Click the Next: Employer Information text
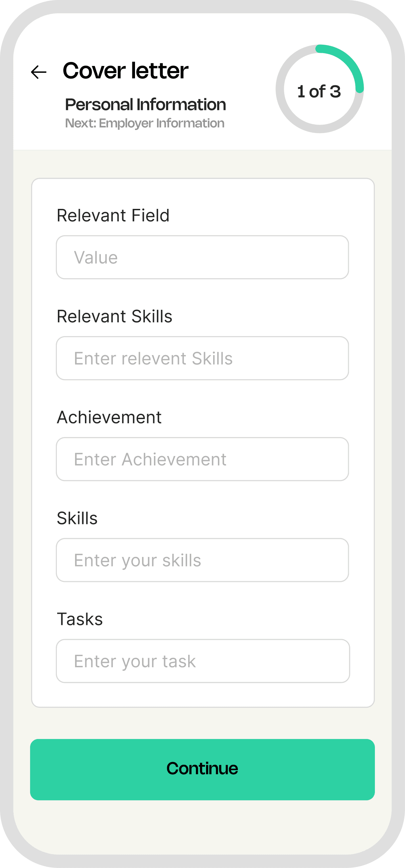 [x=145, y=123]
